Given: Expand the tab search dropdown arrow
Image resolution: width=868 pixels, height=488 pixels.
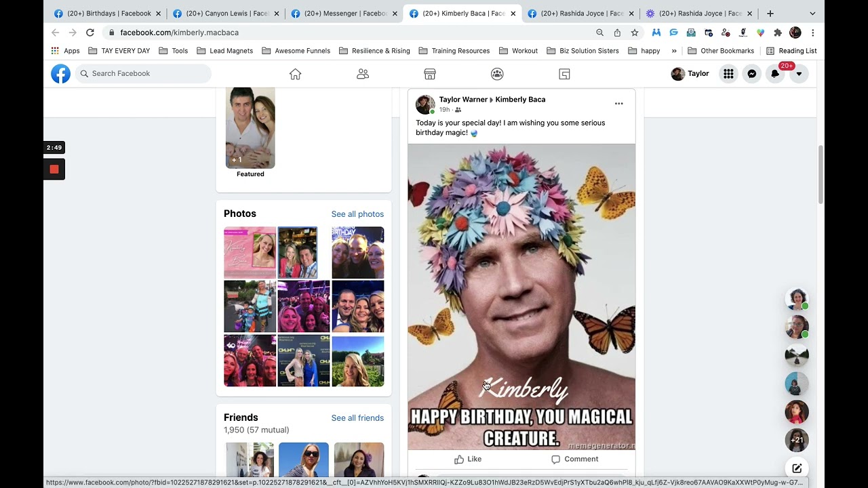Looking at the screenshot, I should click(812, 14).
